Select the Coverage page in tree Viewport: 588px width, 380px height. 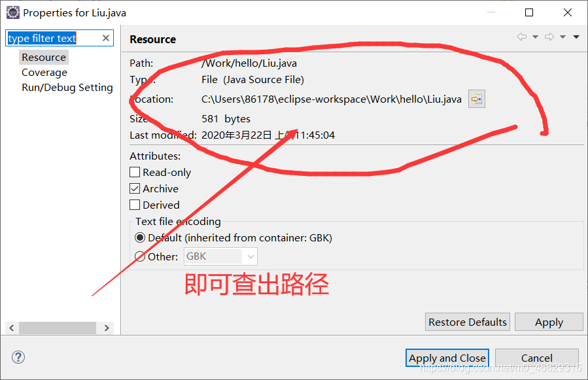pyautogui.click(x=44, y=73)
